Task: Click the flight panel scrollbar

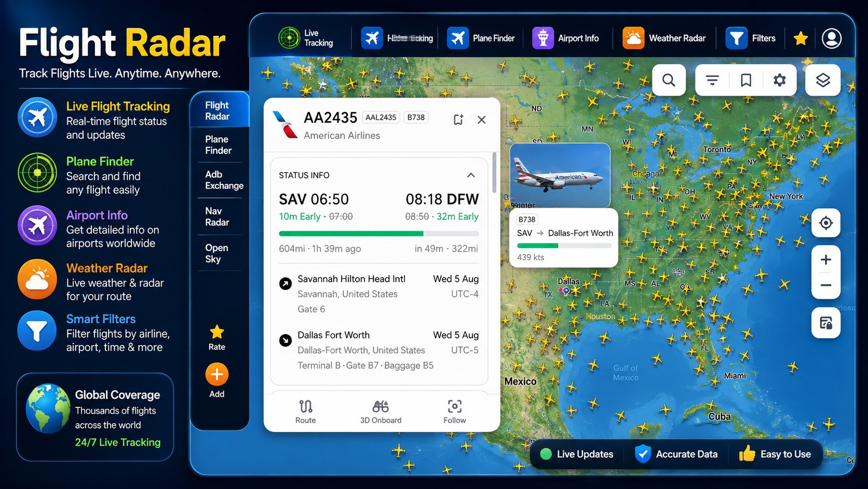Action: pyautogui.click(x=494, y=172)
